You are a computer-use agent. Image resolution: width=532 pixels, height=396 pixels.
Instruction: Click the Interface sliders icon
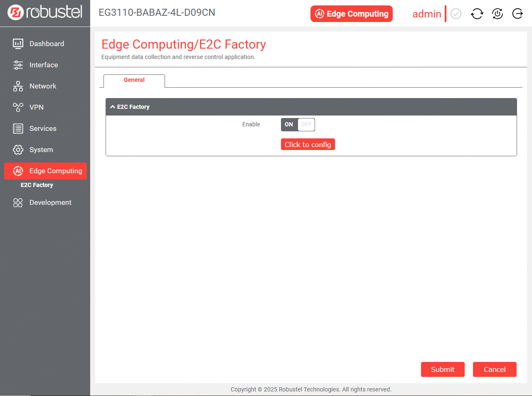pyautogui.click(x=18, y=65)
